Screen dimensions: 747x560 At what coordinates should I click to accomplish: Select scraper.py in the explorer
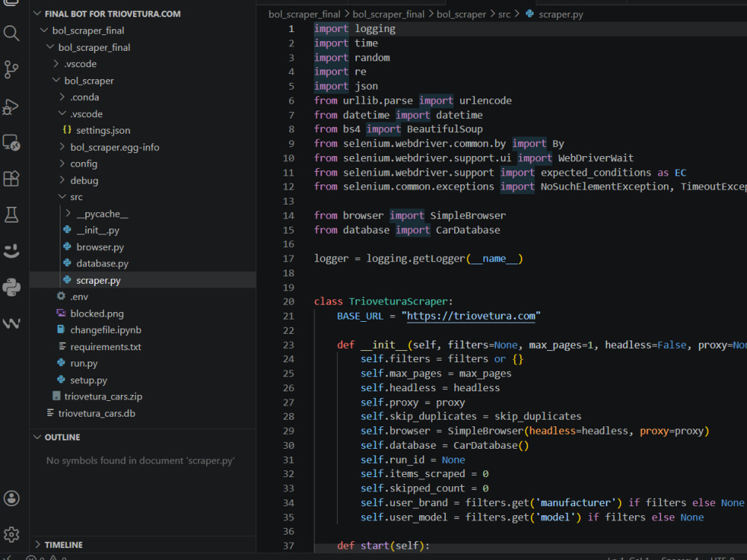[x=98, y=280]
